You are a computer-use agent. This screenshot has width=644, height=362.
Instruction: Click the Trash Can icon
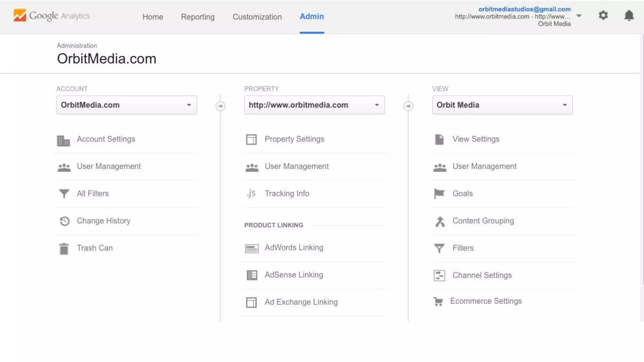(64, 249)
